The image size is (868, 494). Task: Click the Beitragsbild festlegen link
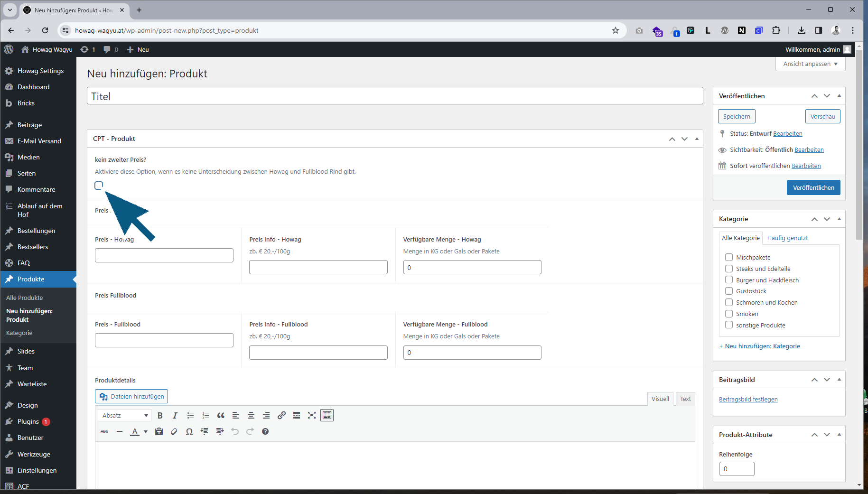(x=748, y=399)
